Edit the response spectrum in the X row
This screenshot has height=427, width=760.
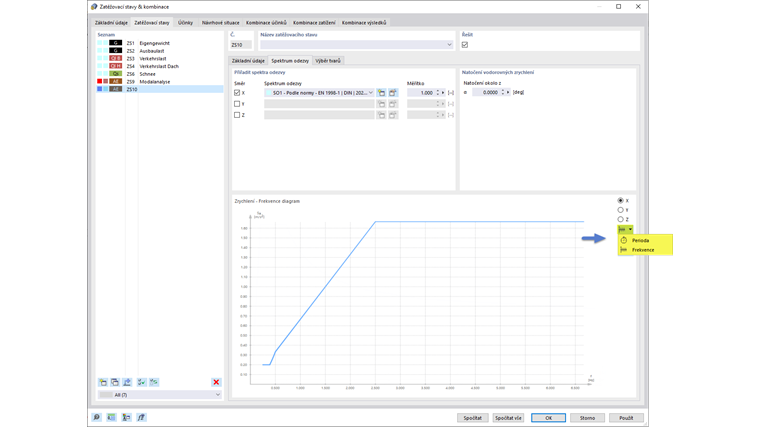pyautogui.click(x=393, y=93)
